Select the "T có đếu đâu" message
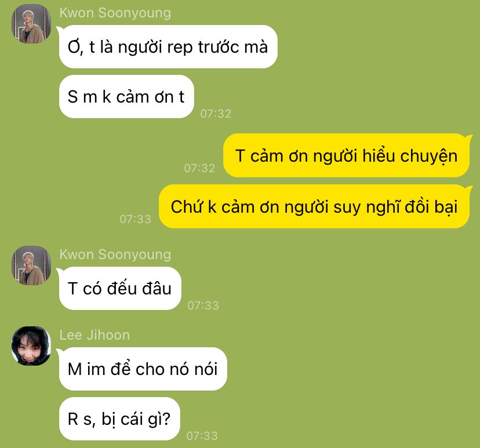480x448 pixels. tap(120, 288)
